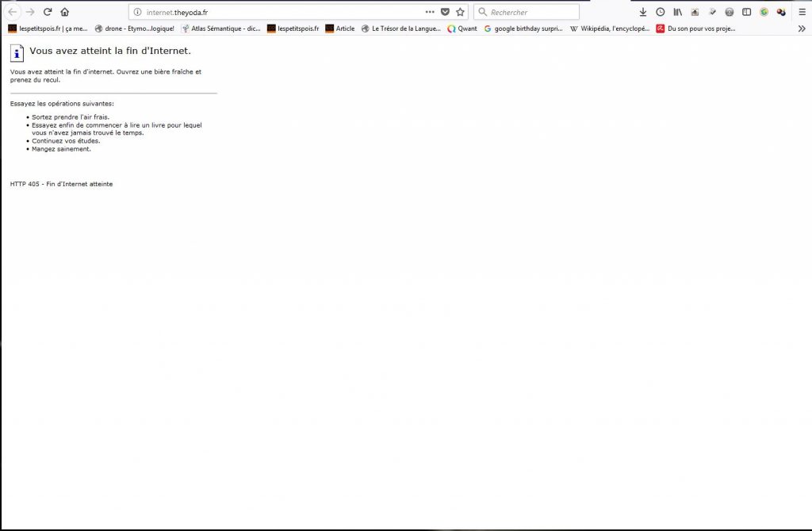Reload the current page
The height and width of the screenshot is (531, 812).
click(x=48, y=12)
